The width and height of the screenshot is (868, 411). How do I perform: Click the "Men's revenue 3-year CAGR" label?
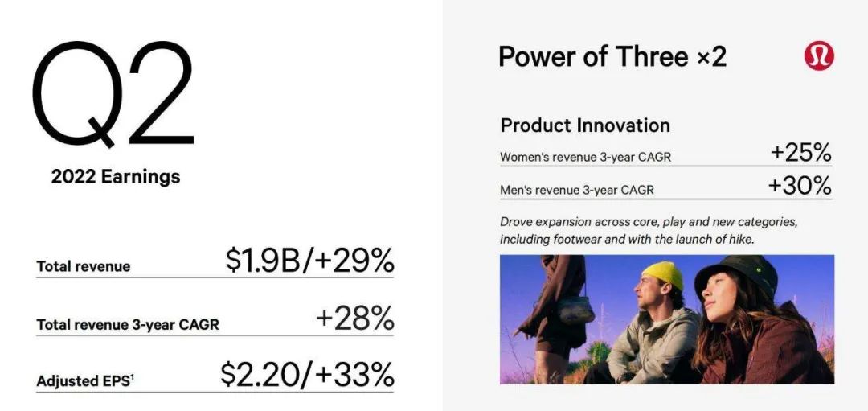click(576, 191)
